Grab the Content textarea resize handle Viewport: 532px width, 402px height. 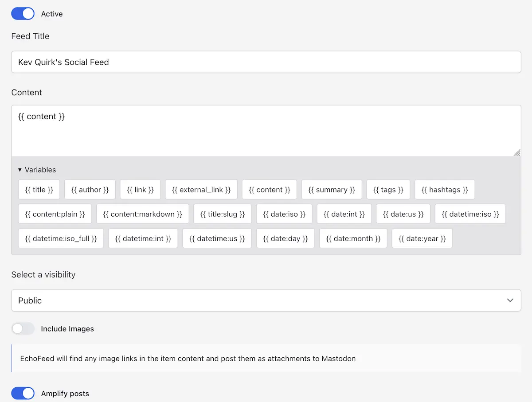(x=517, y=152)
